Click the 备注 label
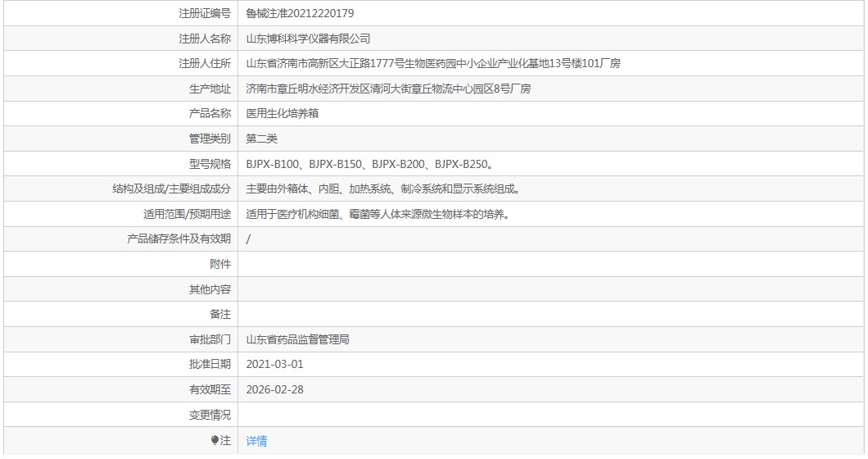 [x=220, y=314]
